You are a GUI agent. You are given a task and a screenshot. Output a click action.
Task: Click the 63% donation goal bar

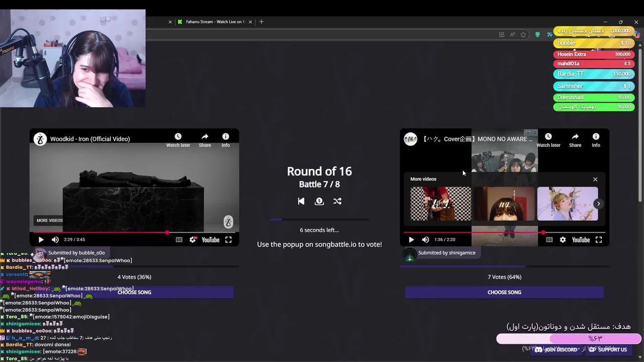pos(569,339)
